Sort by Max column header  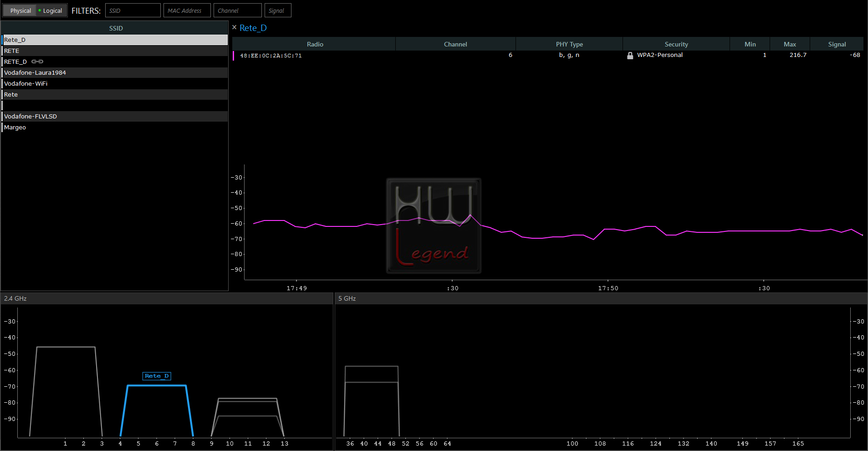coord(790,44)
